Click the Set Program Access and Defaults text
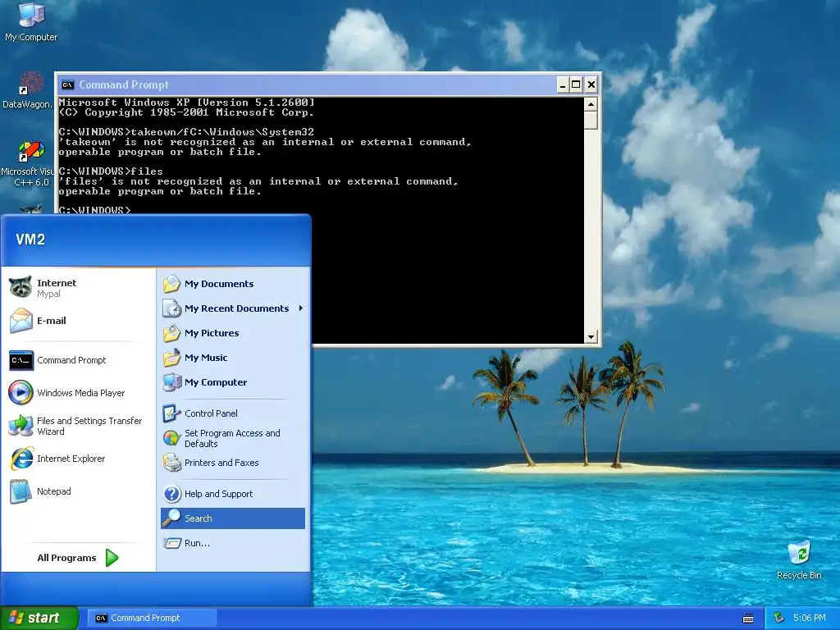Screen dimensions: 840x630 [x=232, y=438]
